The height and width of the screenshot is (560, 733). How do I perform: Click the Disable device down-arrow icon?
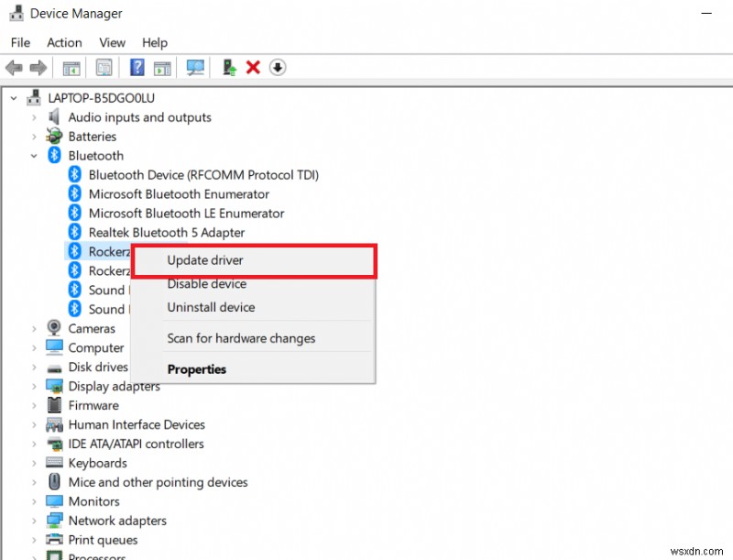click(278, 67)
